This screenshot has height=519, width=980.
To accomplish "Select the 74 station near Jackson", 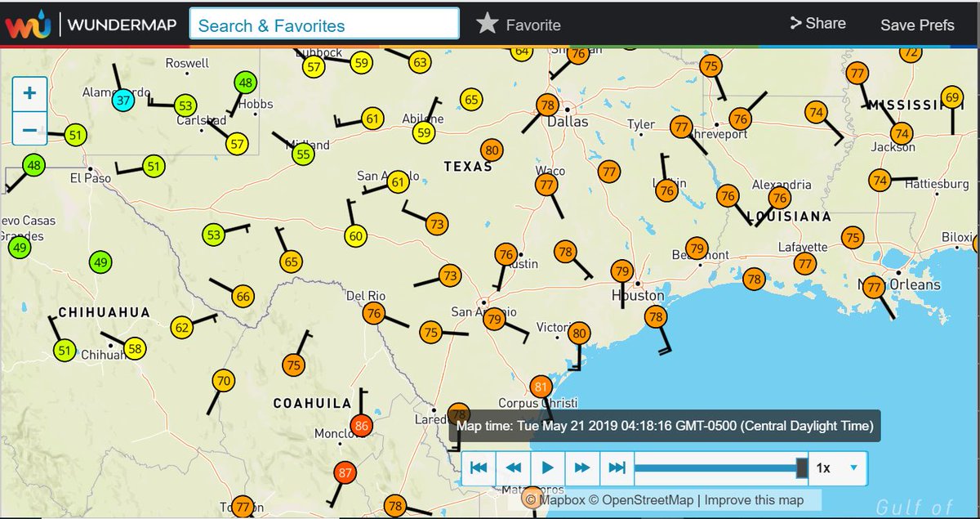I will coord(902,133).
